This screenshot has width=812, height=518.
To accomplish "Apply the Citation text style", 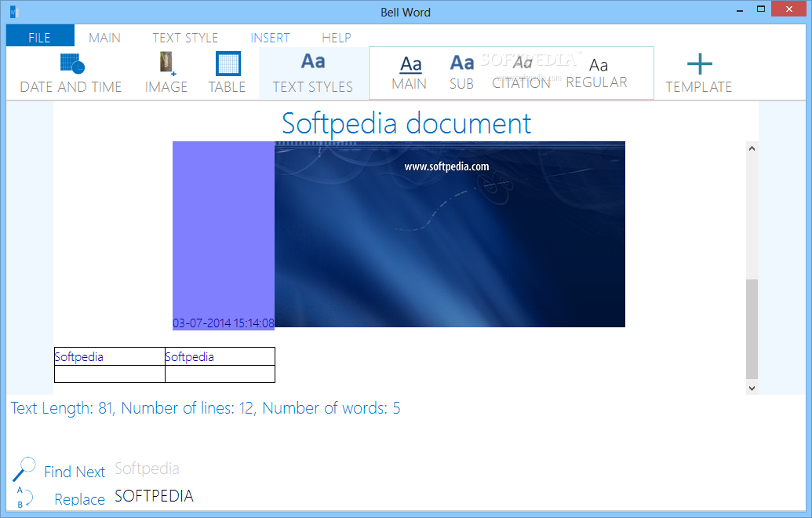I will [522, 72].
